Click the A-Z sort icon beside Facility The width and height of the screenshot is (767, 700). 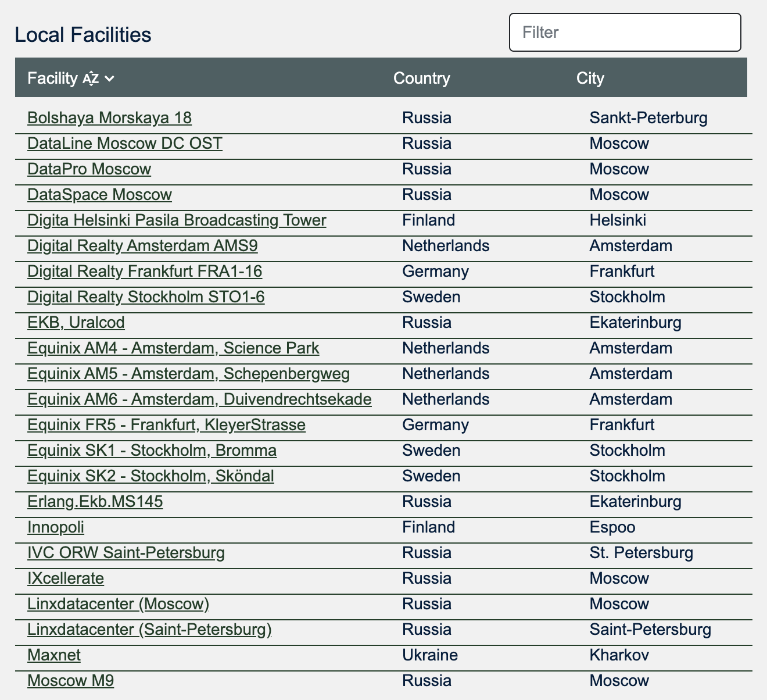click(x=91, y=78)
